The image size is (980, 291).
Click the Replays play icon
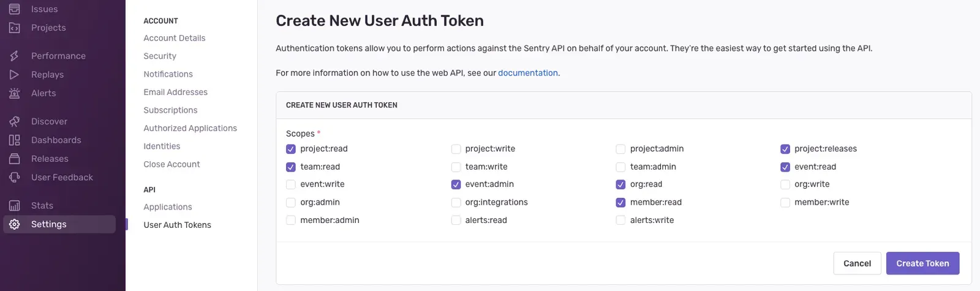coord(15,75)
